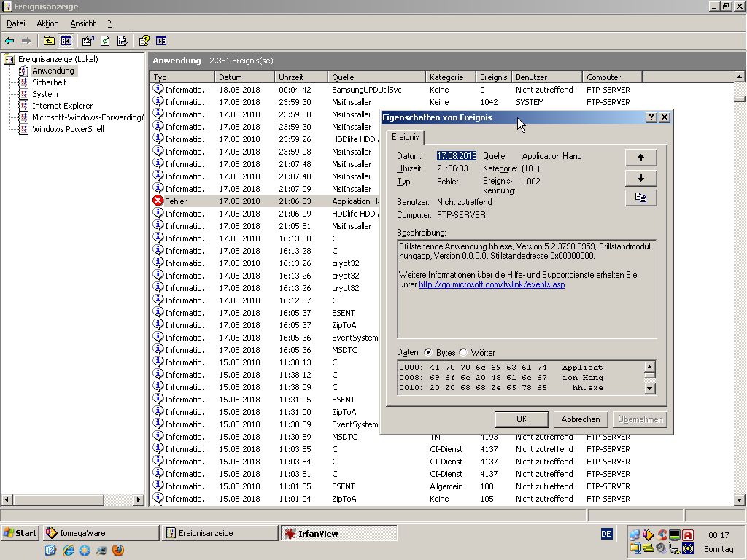Select the Wörter radio button
The width and height of the screenshot is (747, 560).
[463, 353]
